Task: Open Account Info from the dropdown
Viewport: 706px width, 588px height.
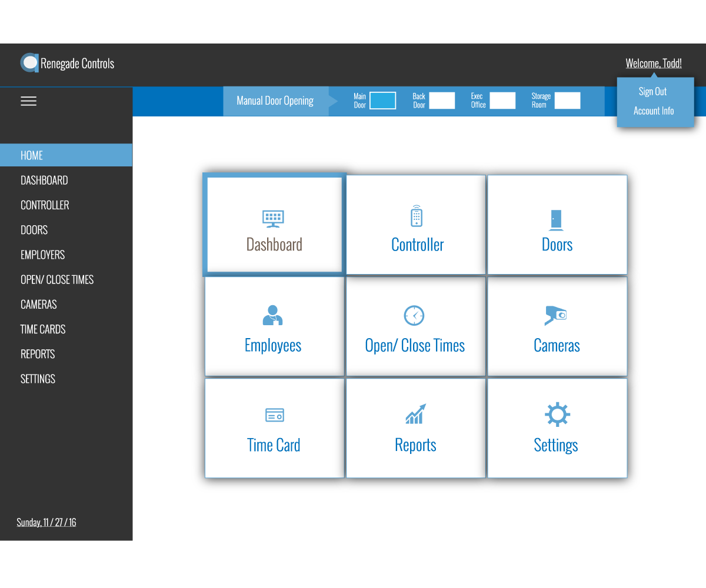Action: pyautogui.click(x=654, y=111)
